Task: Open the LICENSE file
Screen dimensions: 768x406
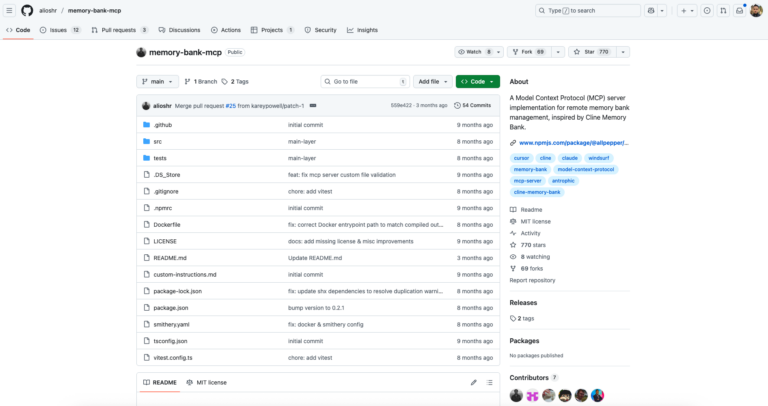Action: [165, 241]
